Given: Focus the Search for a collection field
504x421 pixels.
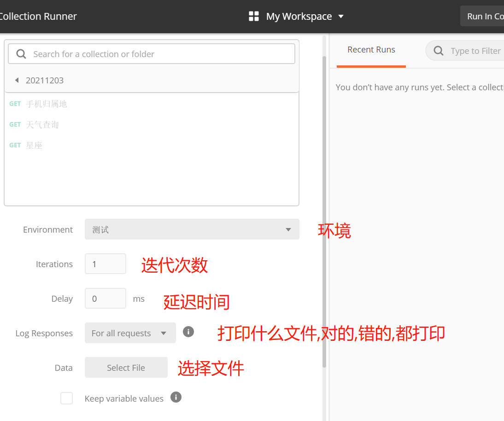Looking at the screenshot, I should pos(152,54).
